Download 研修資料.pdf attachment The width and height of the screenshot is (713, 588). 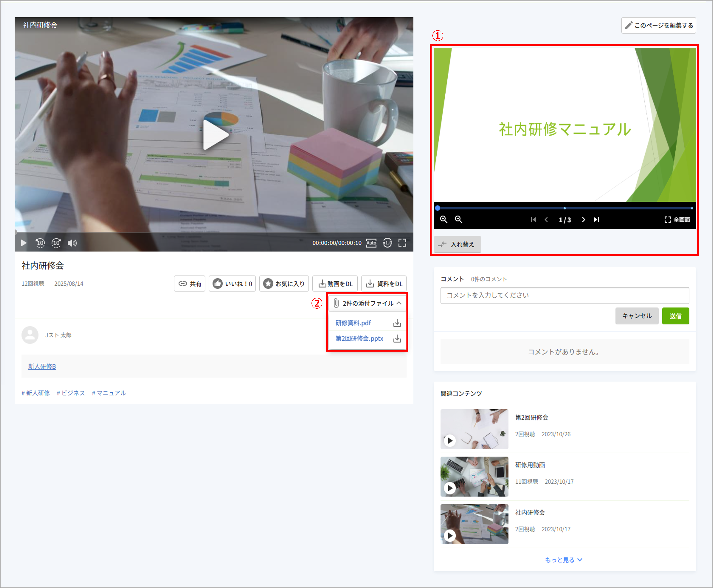tap(397, 323)
